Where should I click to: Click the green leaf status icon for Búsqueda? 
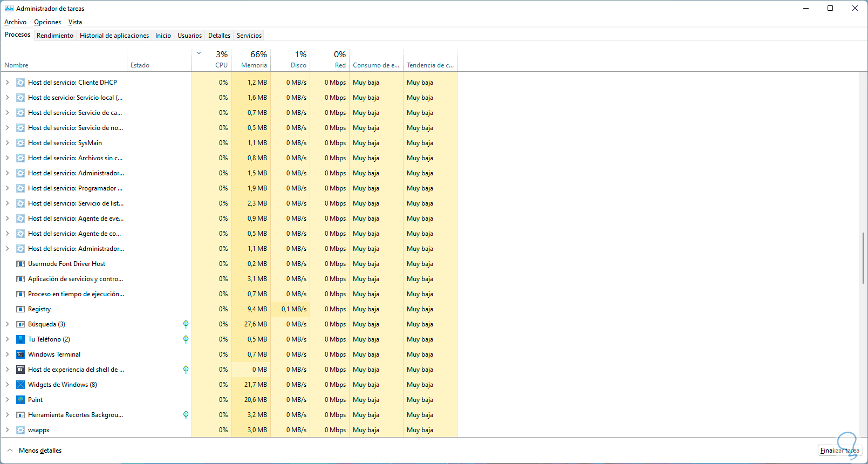(x=186, y=324)
